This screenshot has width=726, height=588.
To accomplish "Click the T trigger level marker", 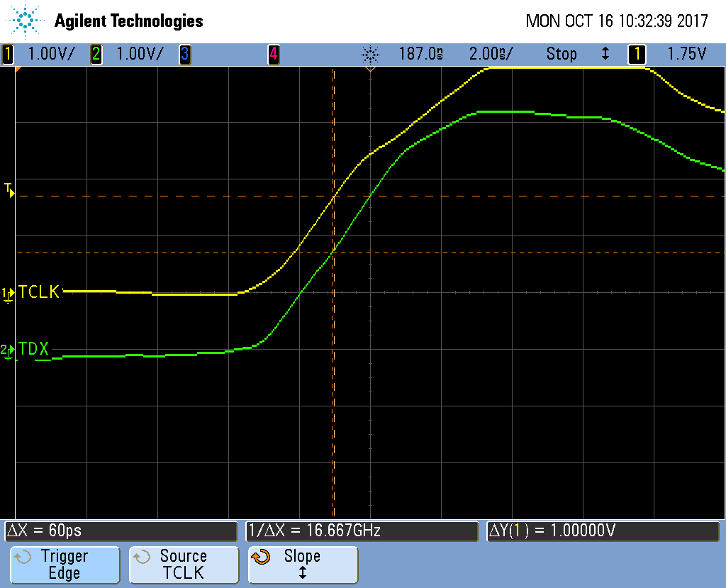I will click(x=9, y=189).
